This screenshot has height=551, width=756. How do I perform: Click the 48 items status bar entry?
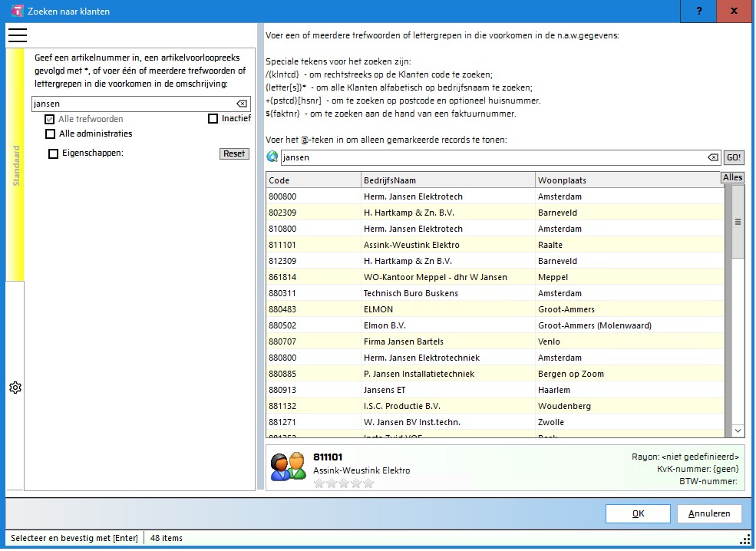point(167,538)
